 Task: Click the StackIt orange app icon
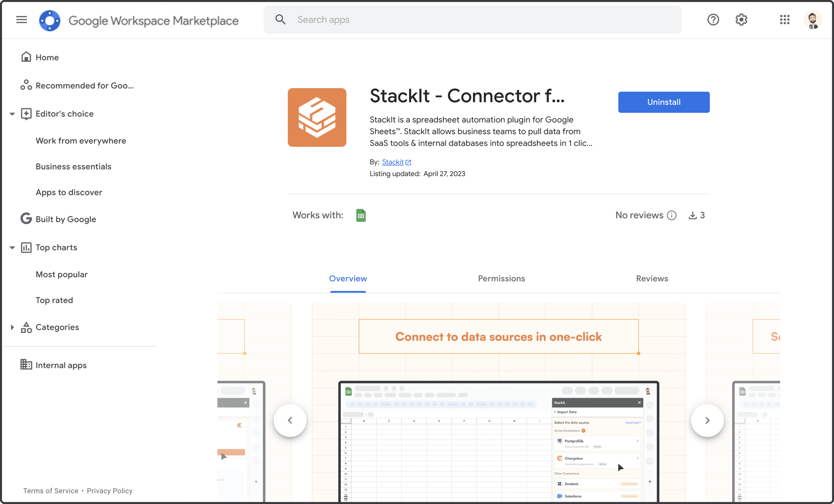tap(317, 117)
